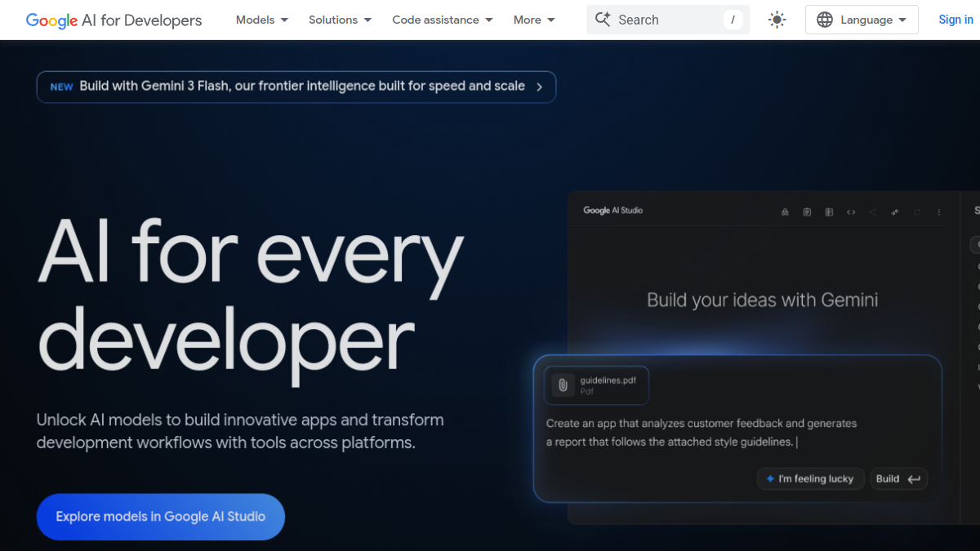Click the "Build your ideas with Gemini" text
980x551 pixels.
pos(763,300)
